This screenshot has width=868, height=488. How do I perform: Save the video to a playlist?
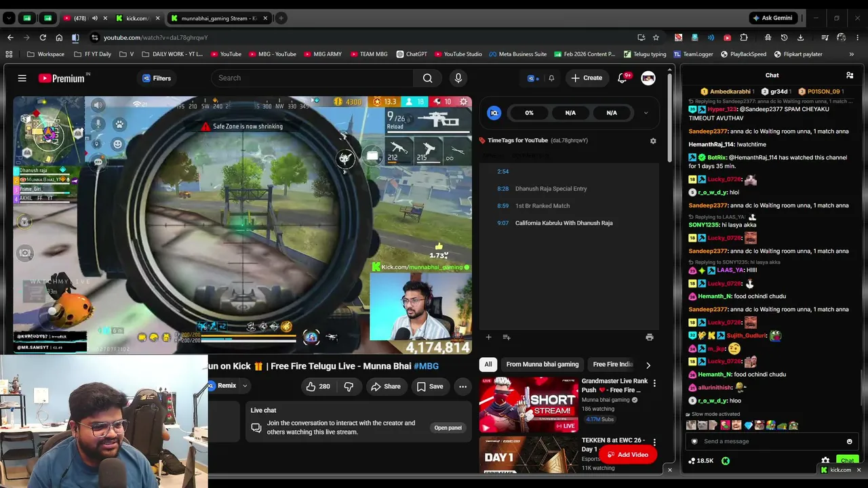430,386
